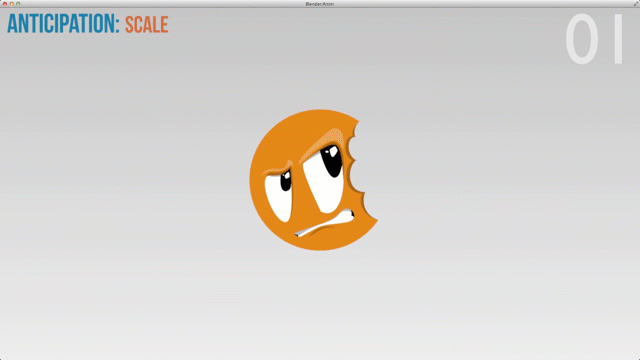Screen dimensions: 640x360
Task: Click the eyebrow above the small eye
Action: [278, 168]
